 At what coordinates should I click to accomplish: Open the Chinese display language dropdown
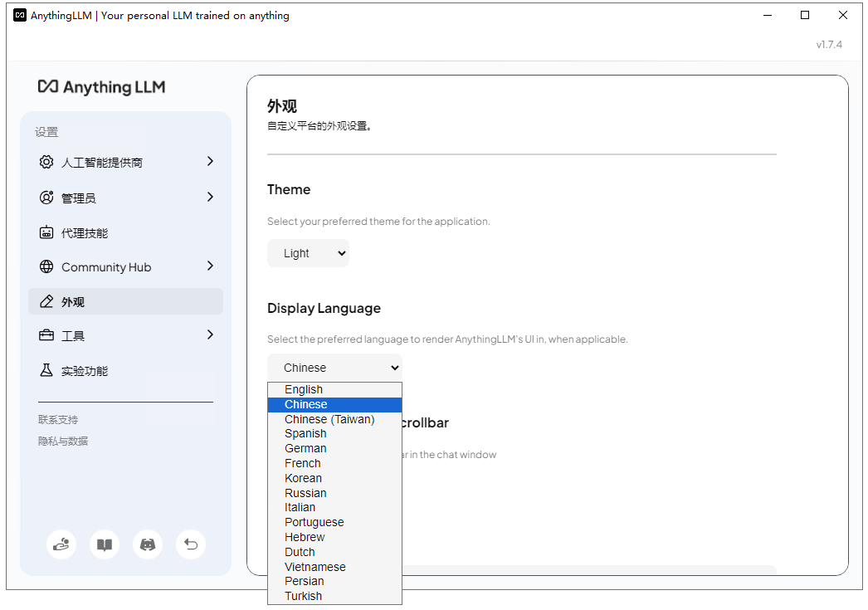(x=335, y=368)
